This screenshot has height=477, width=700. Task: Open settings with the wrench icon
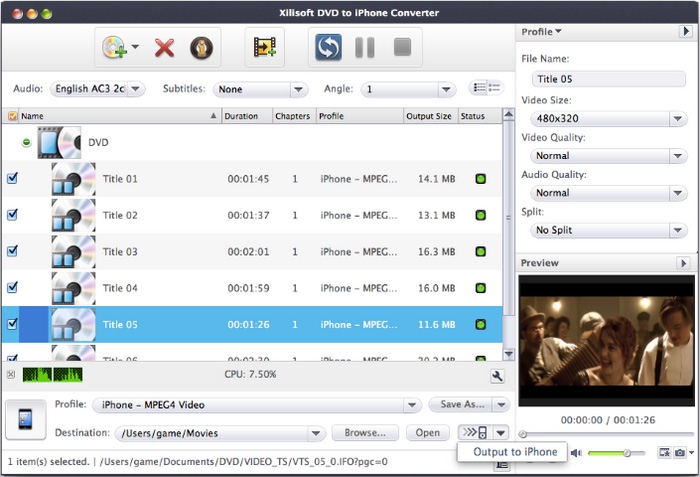click(x=497, y=376)
